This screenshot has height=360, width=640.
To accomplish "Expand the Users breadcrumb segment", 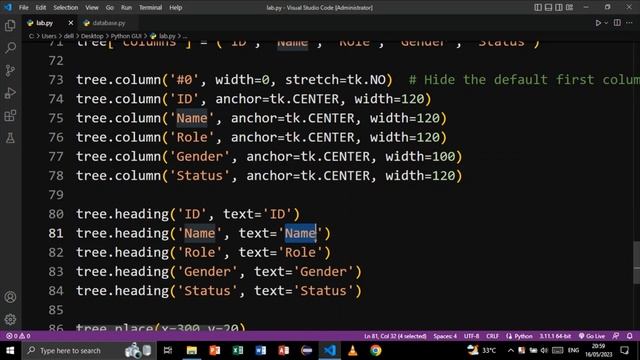I will tap(49, 36).
